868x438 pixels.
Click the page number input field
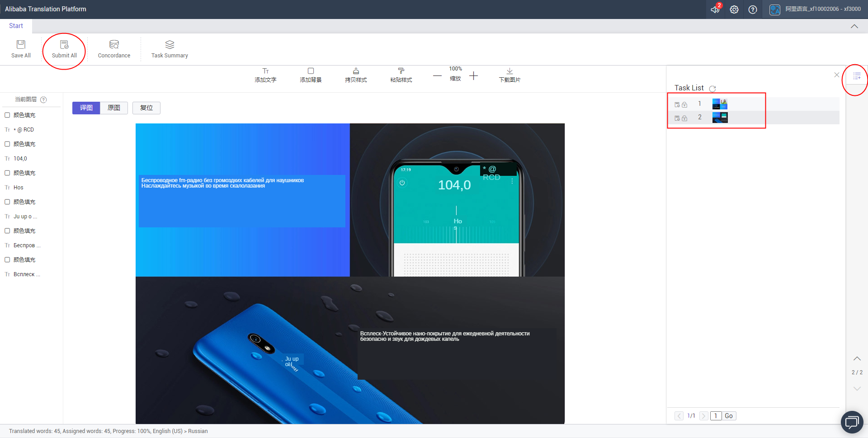[x=716, y=416]
